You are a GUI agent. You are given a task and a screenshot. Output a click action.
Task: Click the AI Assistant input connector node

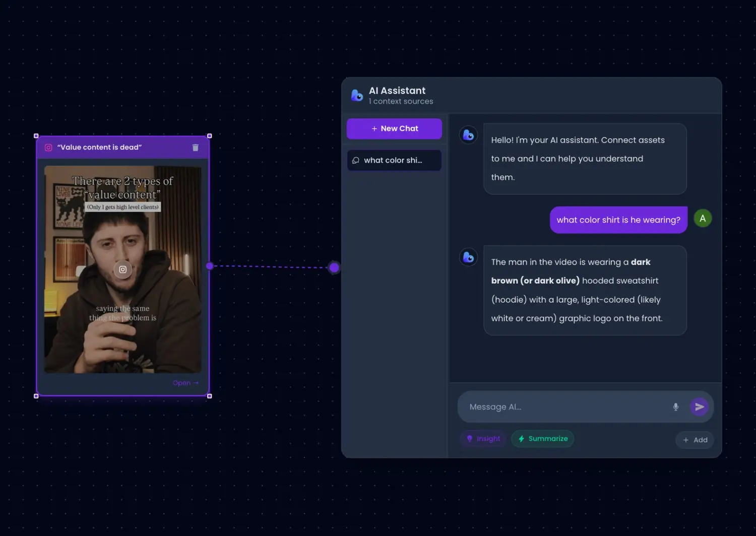tap(334, 267)
